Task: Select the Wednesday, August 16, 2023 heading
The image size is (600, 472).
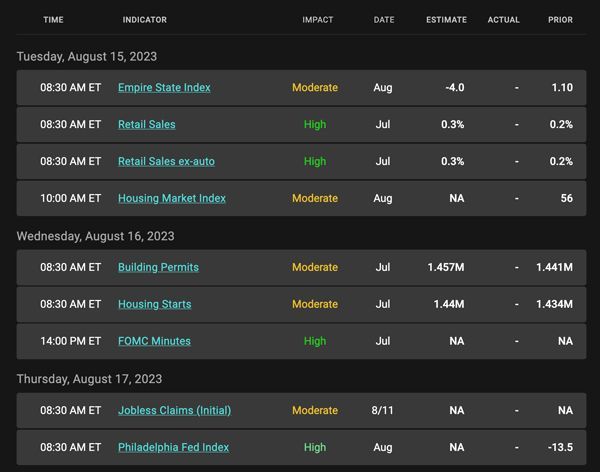Action: tap(95, 236)
